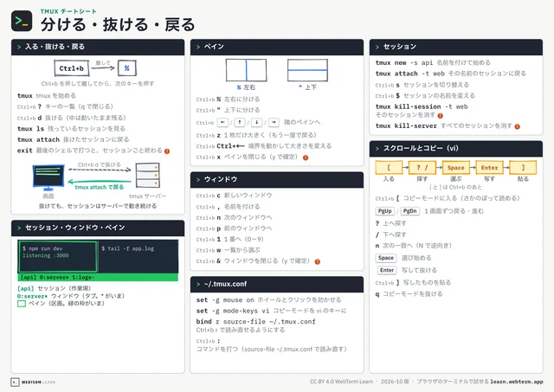
Task: Click the up arrow key cap
Action: click(240, 123)
